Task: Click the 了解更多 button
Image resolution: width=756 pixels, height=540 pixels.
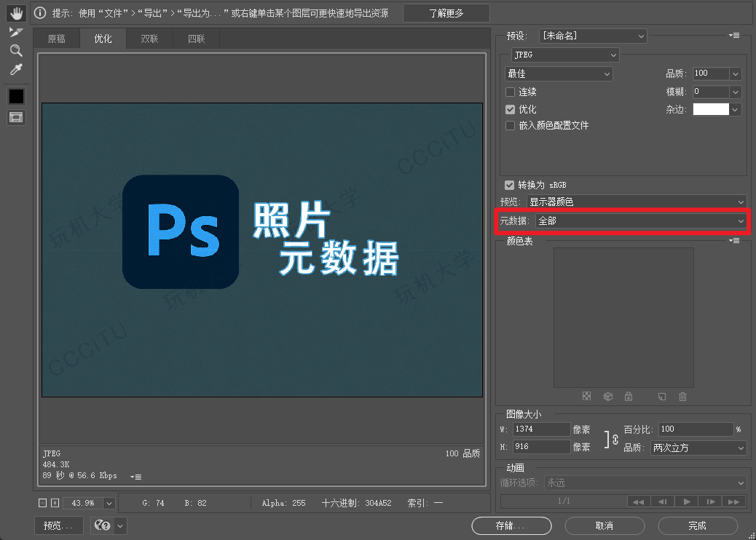Action: coord(446,13)
